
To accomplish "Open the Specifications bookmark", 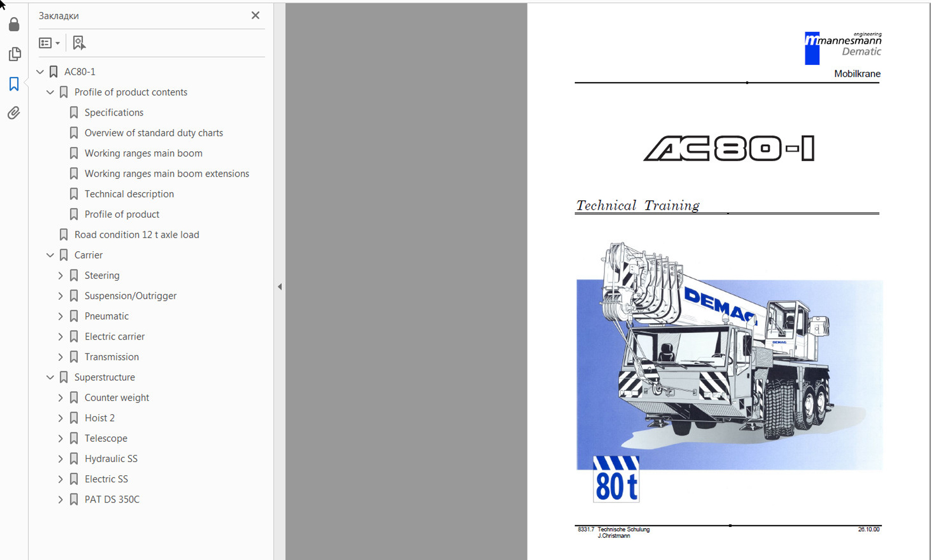I will tap(113, 112).
